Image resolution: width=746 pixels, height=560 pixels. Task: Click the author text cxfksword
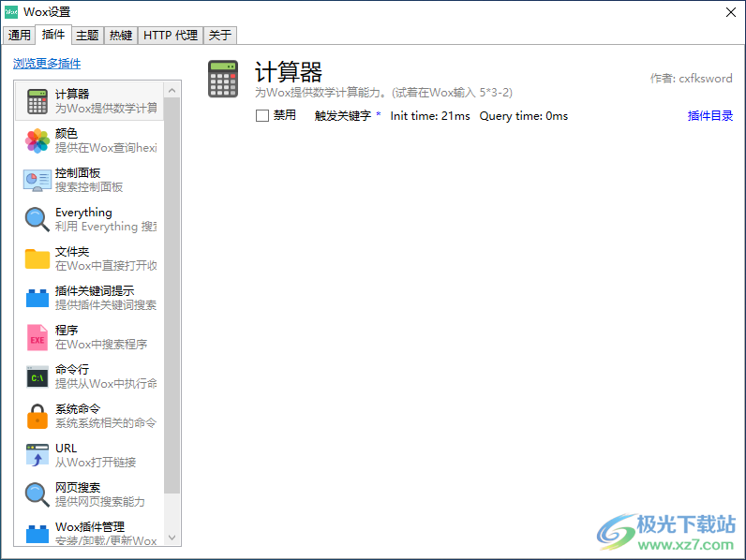pyautogui.click(x=706, y=79)
